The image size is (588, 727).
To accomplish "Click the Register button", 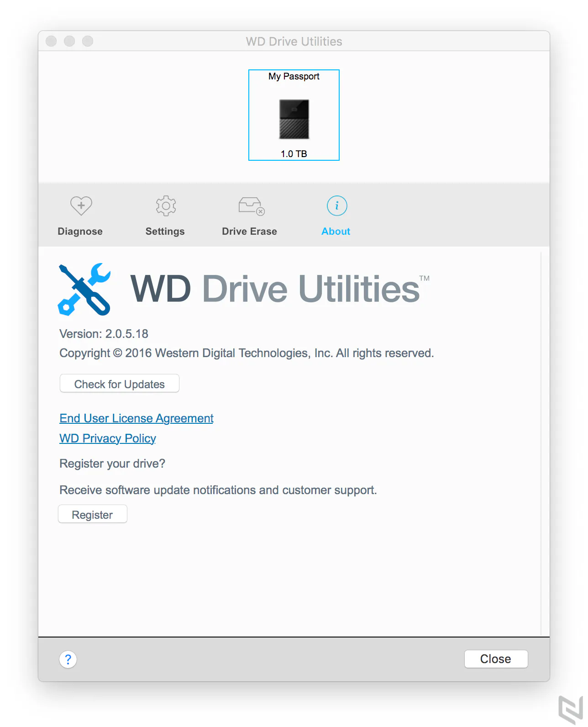I will pos(93,515).
